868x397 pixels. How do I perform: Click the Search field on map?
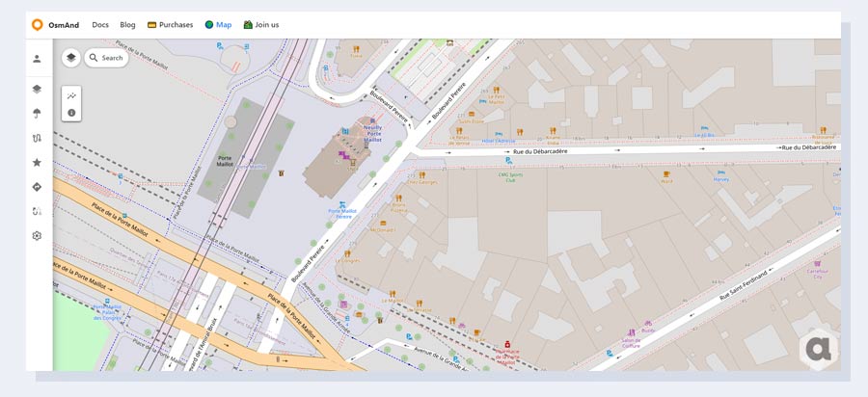pyautogui.click(x=106, y=58)
